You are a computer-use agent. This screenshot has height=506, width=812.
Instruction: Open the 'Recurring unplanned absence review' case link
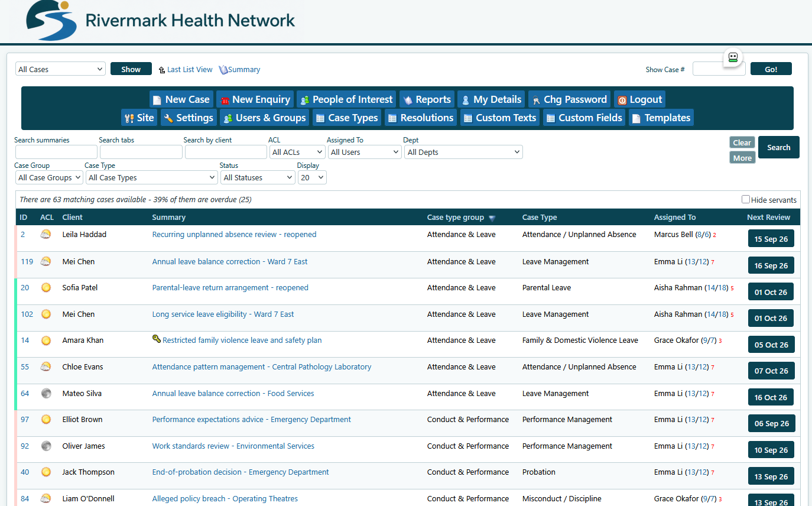click(234, 235)
